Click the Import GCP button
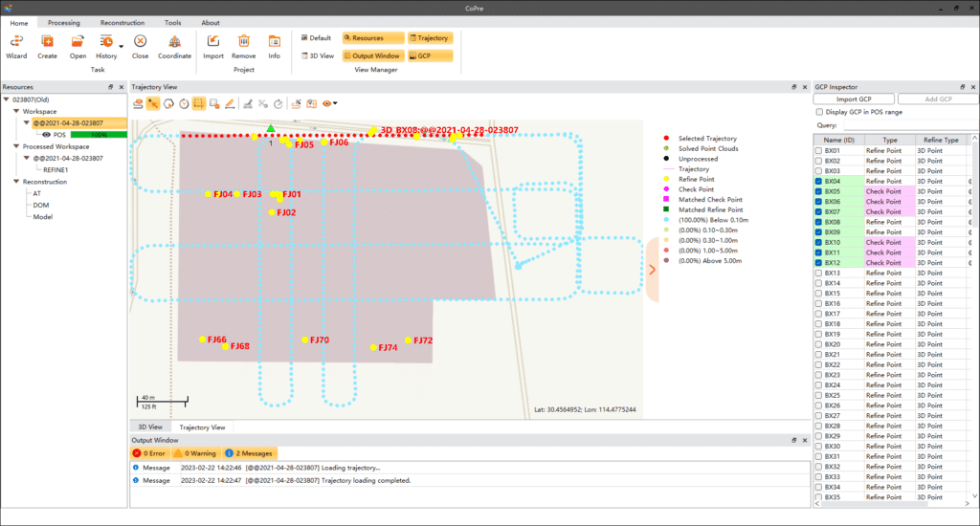 point(854,99)
